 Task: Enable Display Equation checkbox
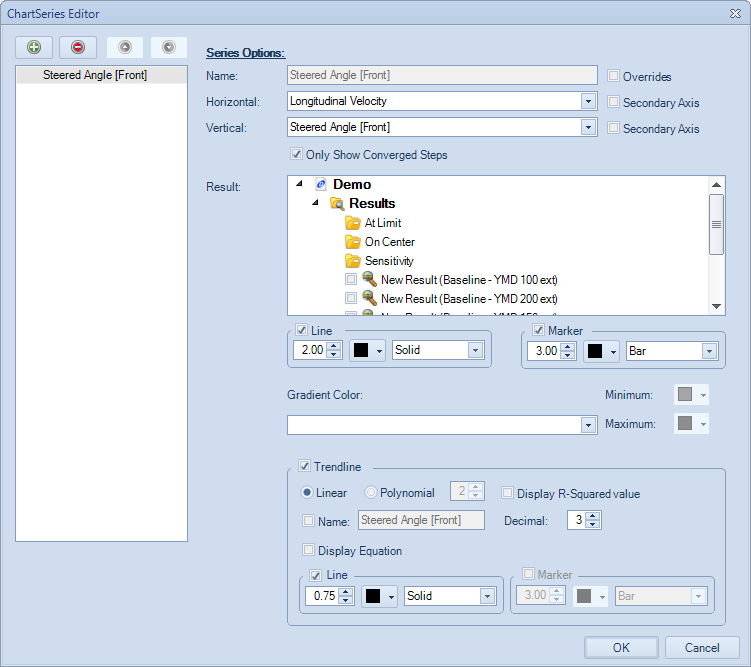point(308,550)
